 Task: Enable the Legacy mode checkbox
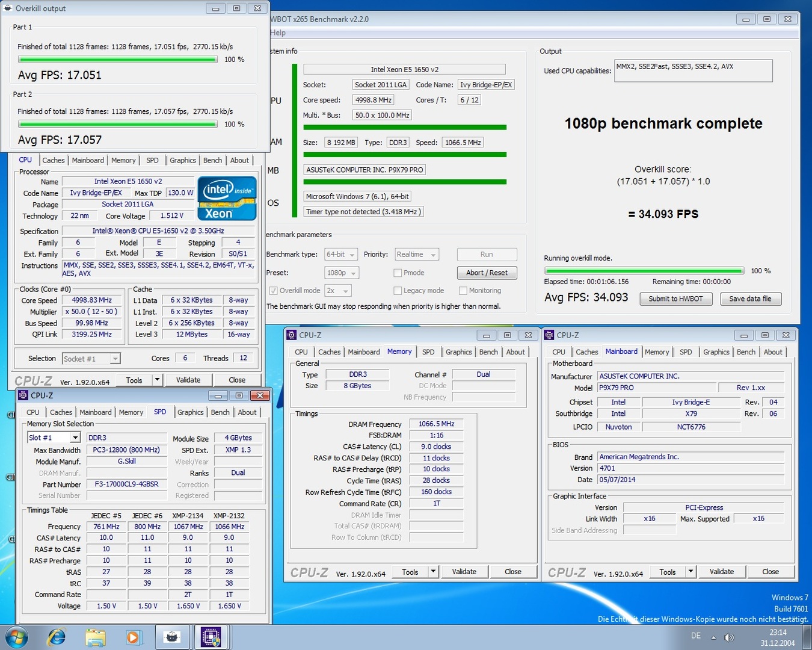coord(398,291)
